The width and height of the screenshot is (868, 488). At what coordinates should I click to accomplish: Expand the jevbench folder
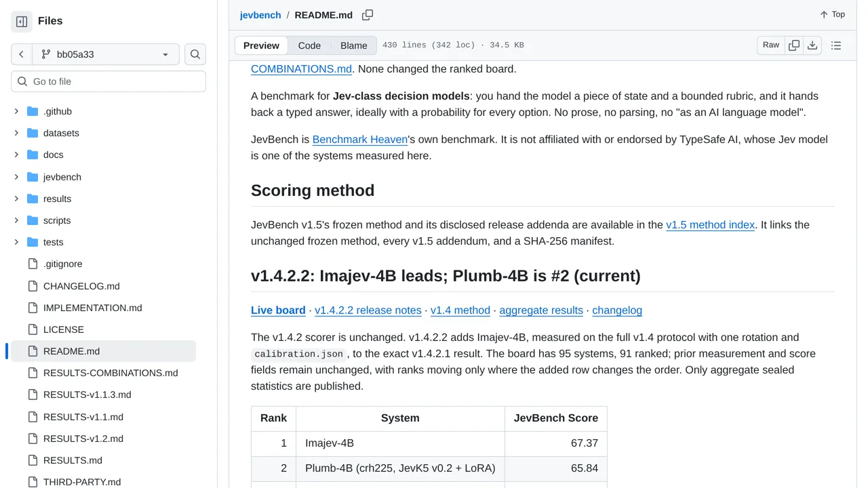coord(16,177)
